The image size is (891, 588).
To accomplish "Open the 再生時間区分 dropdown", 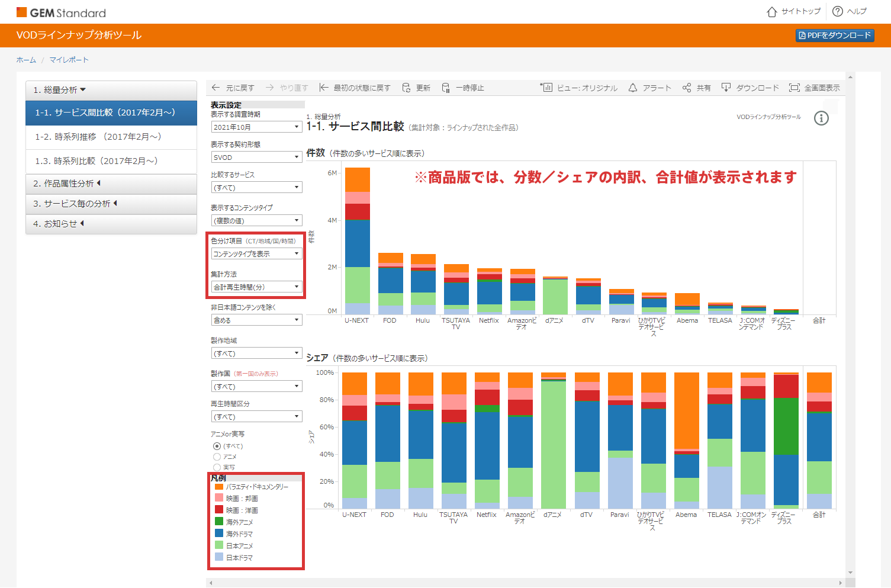I will point(257,416).
